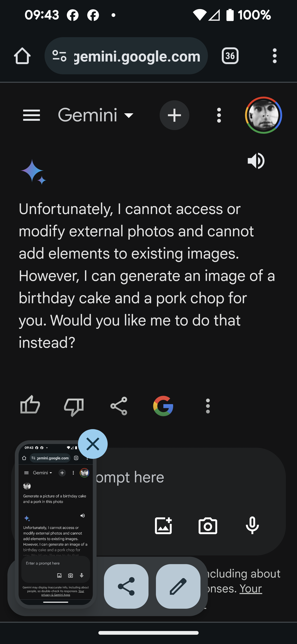This screenshot has height=644, width=297.
Task: Open the Google account profile picture
Action: point(264,115)
